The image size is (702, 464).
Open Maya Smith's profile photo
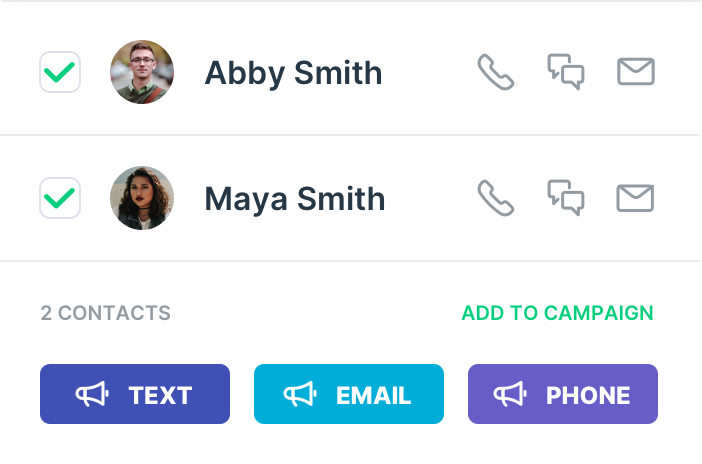[x=142, y=198]
